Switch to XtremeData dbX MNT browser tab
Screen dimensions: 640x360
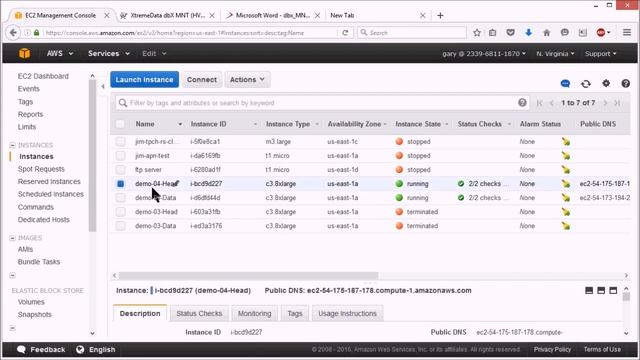click(167, 16)
